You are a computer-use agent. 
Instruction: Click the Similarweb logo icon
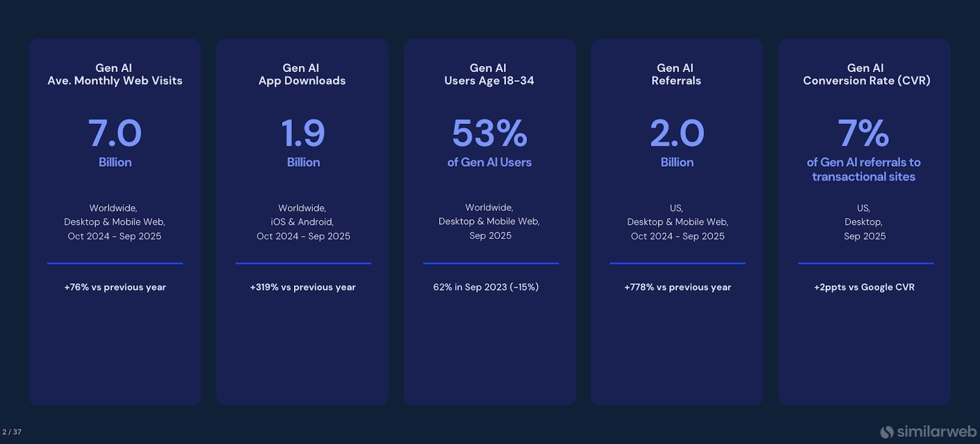887,431
